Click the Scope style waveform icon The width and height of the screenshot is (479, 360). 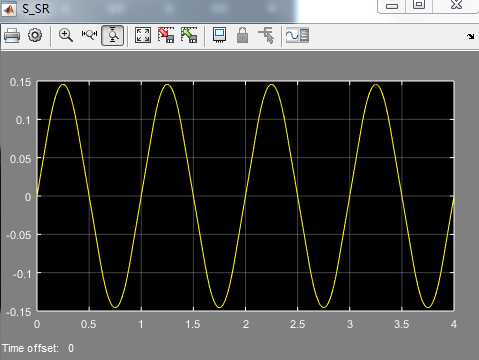[x=297, y=35]
